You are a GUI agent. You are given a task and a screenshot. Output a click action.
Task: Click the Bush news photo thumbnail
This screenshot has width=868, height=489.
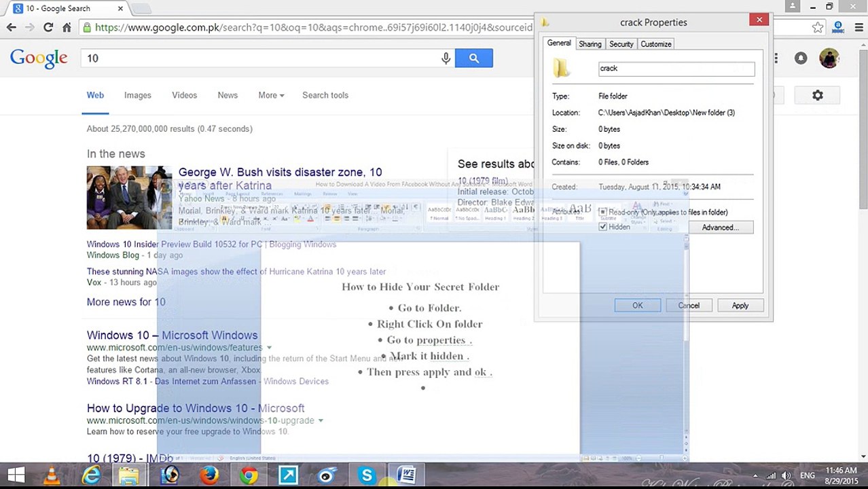pos(129,198)
